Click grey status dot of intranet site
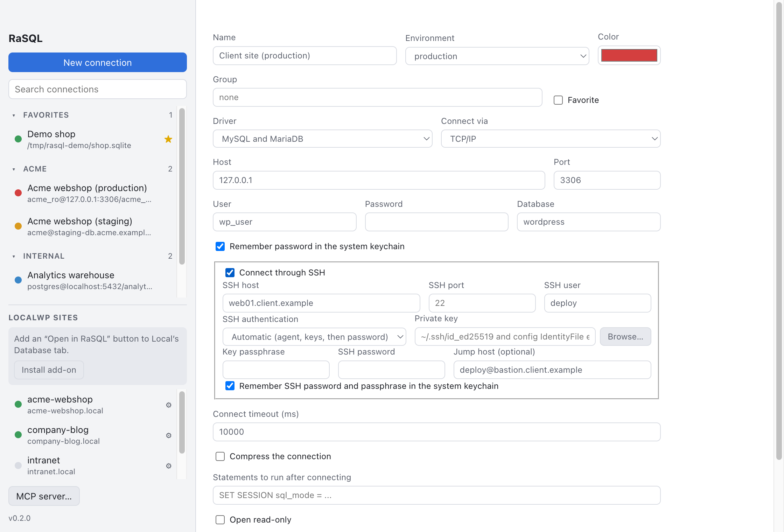Image resolution: width=784 pixels, height=532 pixels. (18, 465)
